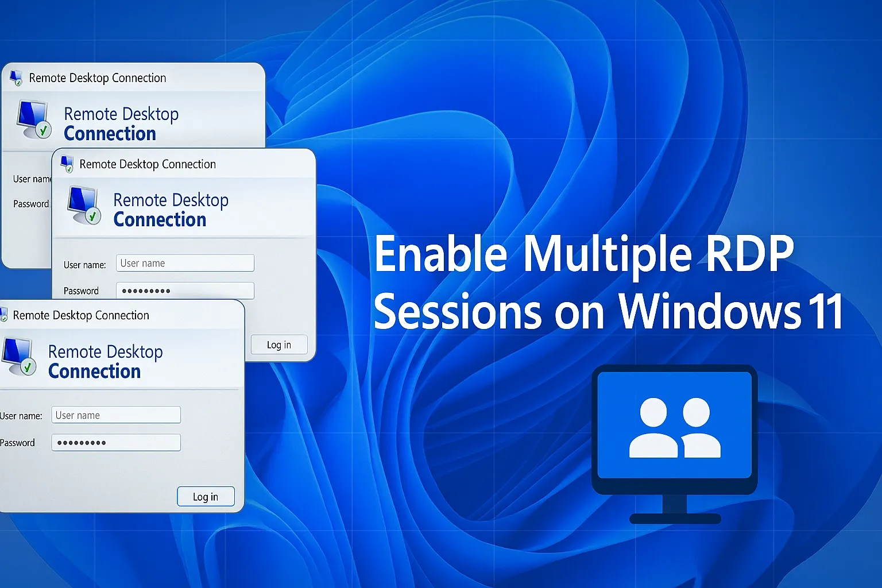Click the middle window's title text "Remote Desktop Connection"
This screenshot has width=882, height=588.
[x=148, y=164]
